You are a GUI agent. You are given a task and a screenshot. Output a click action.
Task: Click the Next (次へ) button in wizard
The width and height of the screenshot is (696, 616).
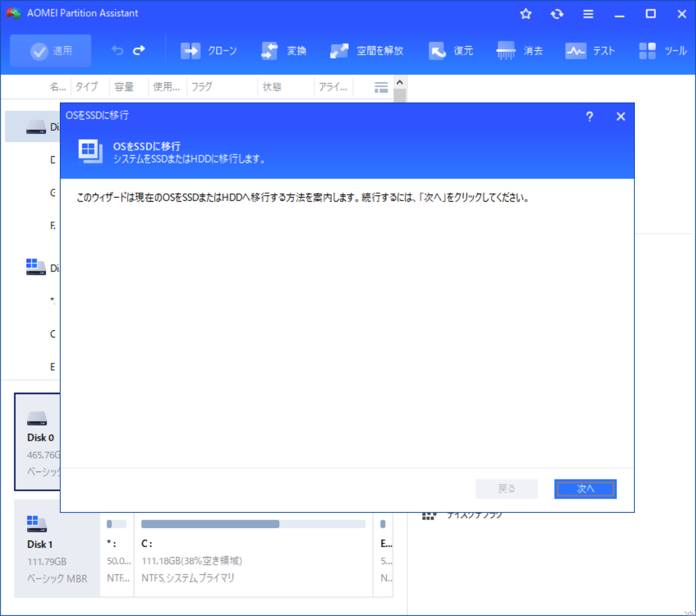click(585, 489)
